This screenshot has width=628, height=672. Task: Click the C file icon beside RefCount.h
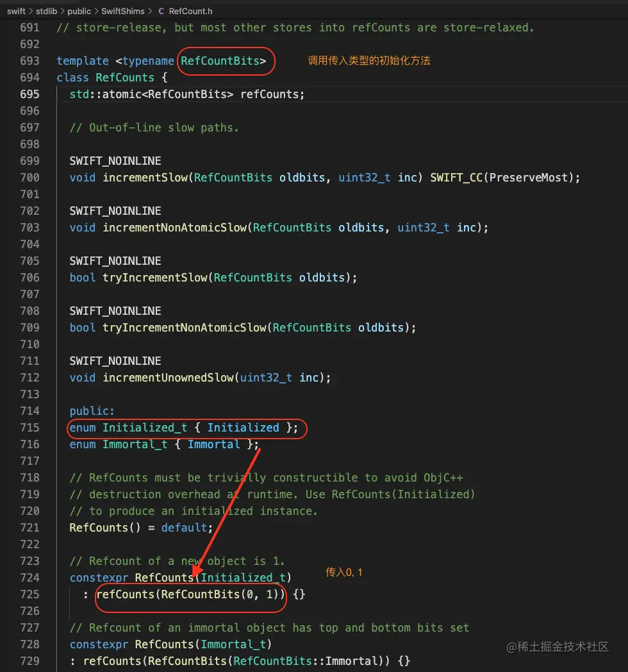(x=161, y=11)
